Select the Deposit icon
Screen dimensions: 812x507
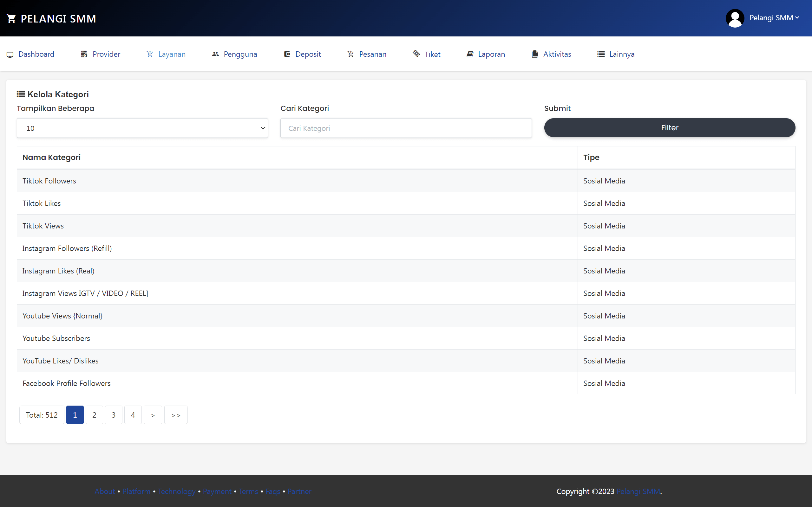pyautogui.click(x=287, y=54)
